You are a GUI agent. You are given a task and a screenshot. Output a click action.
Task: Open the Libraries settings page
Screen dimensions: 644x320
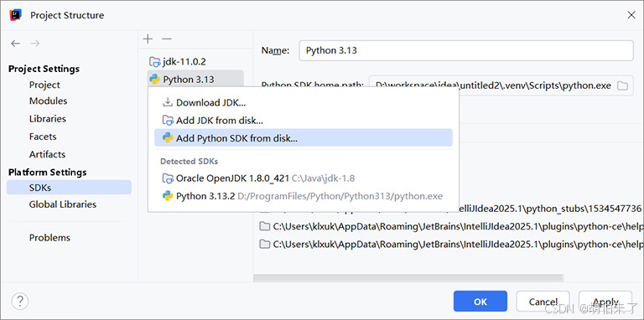coord(48,119)
